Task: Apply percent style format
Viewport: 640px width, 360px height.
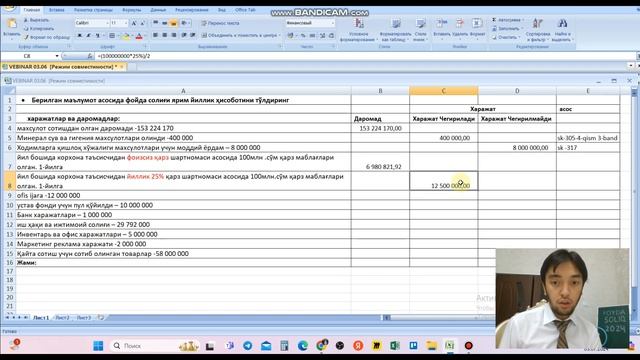Action: [303, 36]
